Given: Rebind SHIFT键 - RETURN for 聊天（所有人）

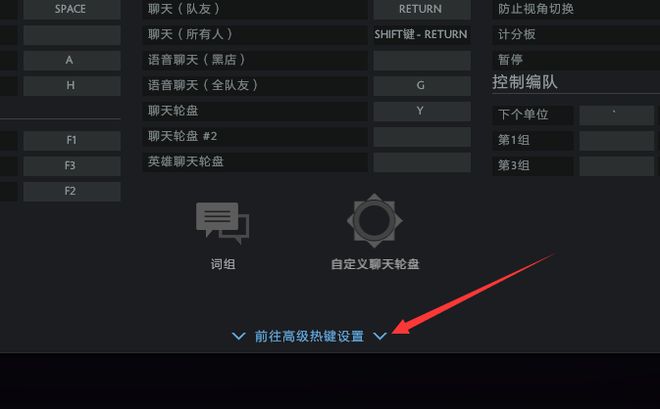Looking at the screenshot, I should pos(422,35).
